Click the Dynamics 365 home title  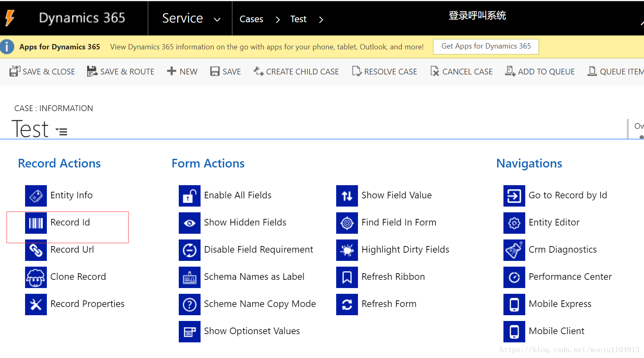click(82, 18)
